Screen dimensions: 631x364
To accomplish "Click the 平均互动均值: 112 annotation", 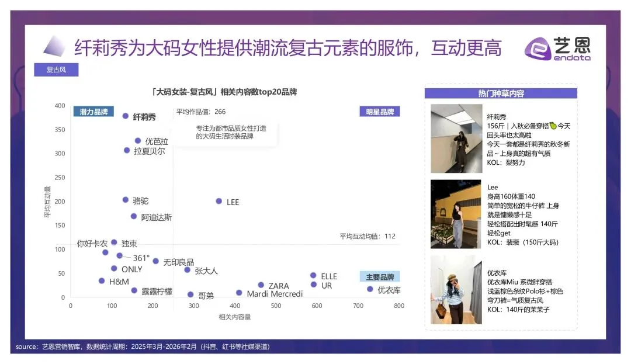I will click(x=367, y=236).
